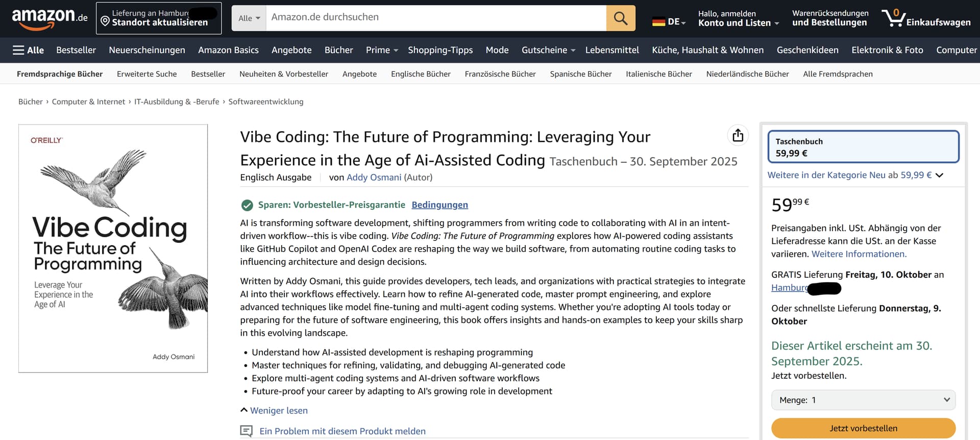
Task: Open Neuerscheinungen in navigation bar
Action: [x=147, y=50]
